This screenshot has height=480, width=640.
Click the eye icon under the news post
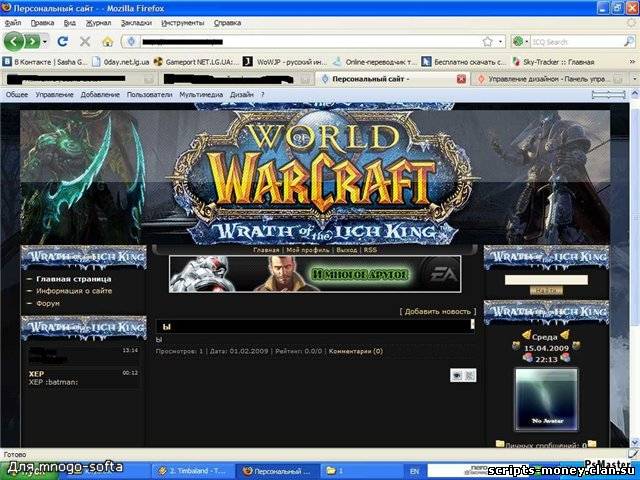456,375
